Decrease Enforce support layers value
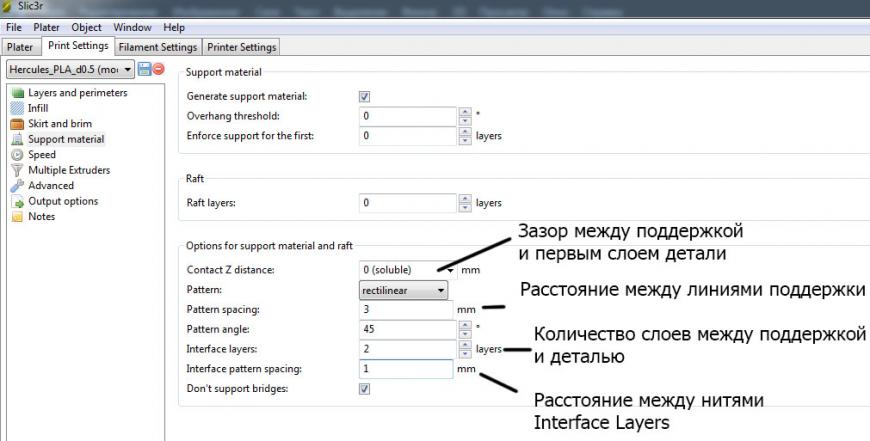Screen dimensions: 870x441 tap(465, 141)
